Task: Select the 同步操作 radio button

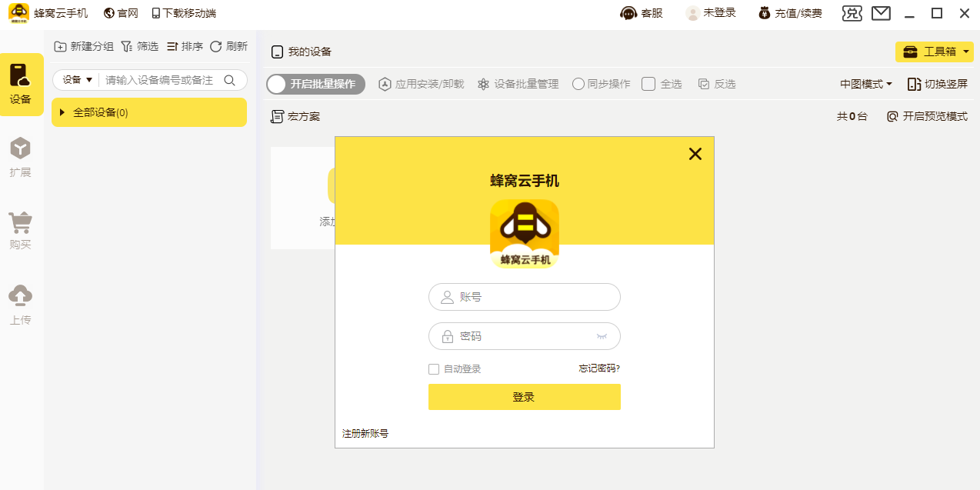Action: (578, 84)
